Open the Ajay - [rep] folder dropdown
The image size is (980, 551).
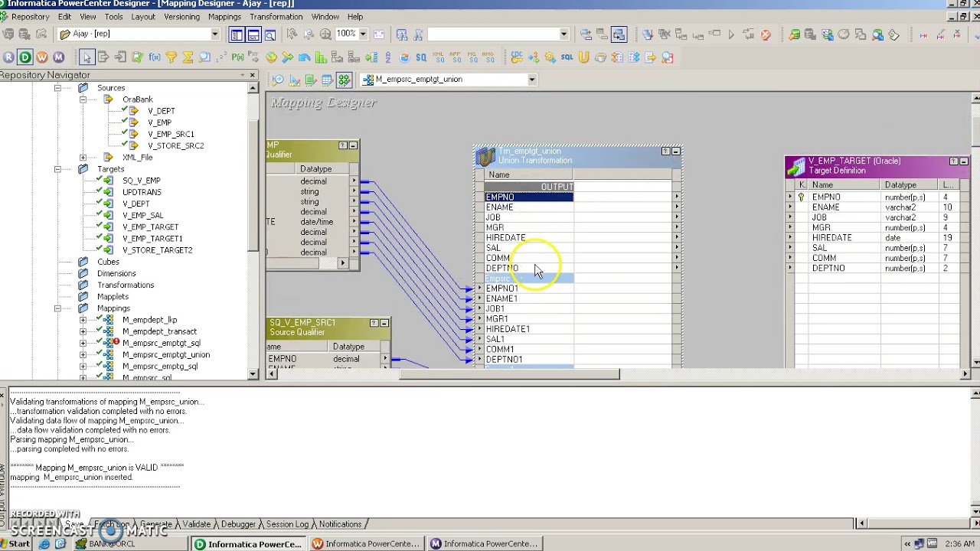click(215, 34)
